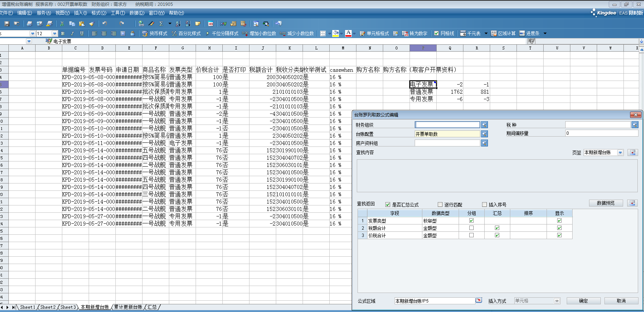Click 增加小数位数 increase decimals

259,33
